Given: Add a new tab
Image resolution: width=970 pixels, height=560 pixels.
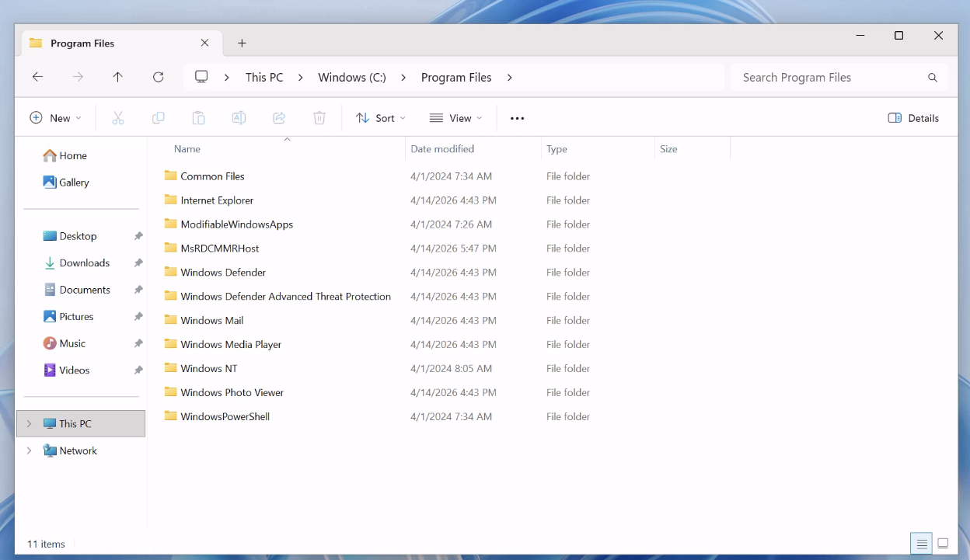Looking at the screenshot, I should tap(242, 43).
